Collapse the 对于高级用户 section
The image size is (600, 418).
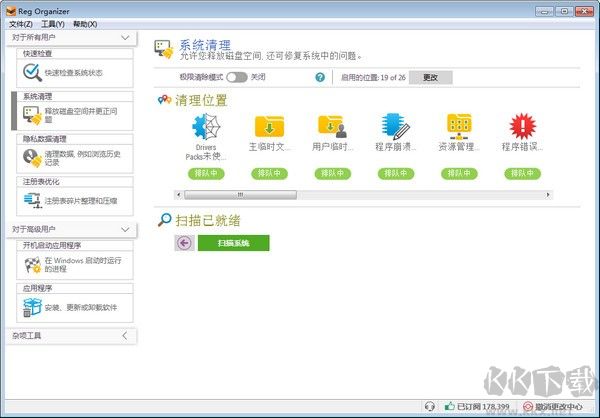pos(72,229)
